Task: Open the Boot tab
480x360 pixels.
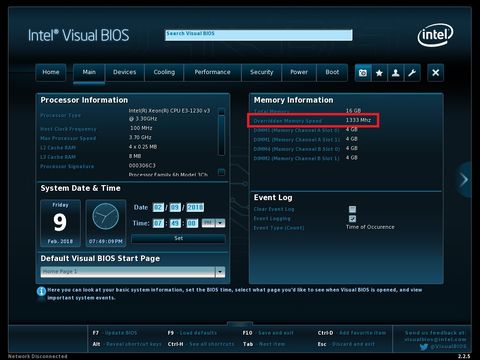Action: point(332,72)
